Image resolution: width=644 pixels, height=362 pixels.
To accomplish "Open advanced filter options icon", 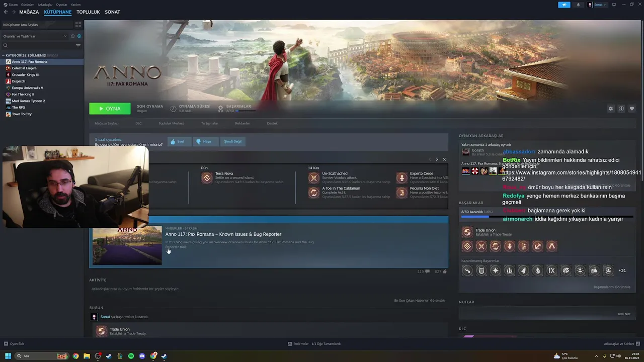I will tap(78, 46).
